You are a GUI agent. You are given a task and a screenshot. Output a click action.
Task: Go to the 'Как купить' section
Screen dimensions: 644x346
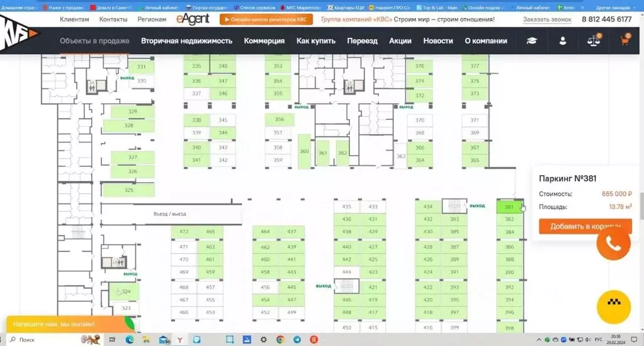[315, 41]
